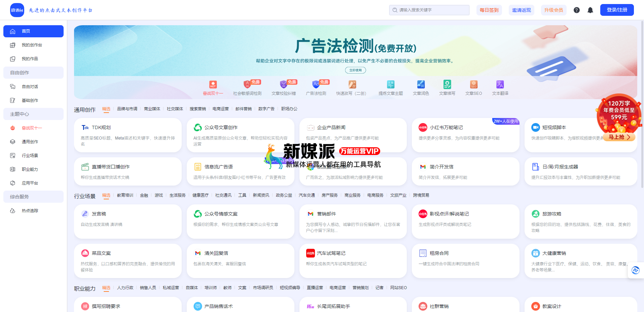
Task: Click the 晓语台 logo icon
Action: 17,10
